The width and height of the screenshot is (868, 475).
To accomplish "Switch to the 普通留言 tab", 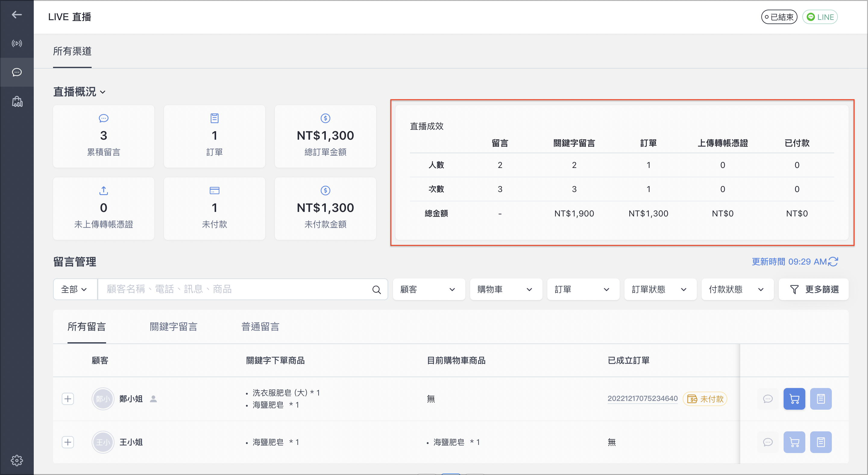I will click(x=260, y=327).
